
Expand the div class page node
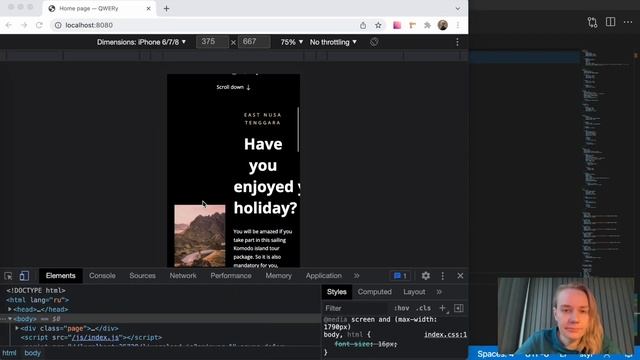[17, 328]
